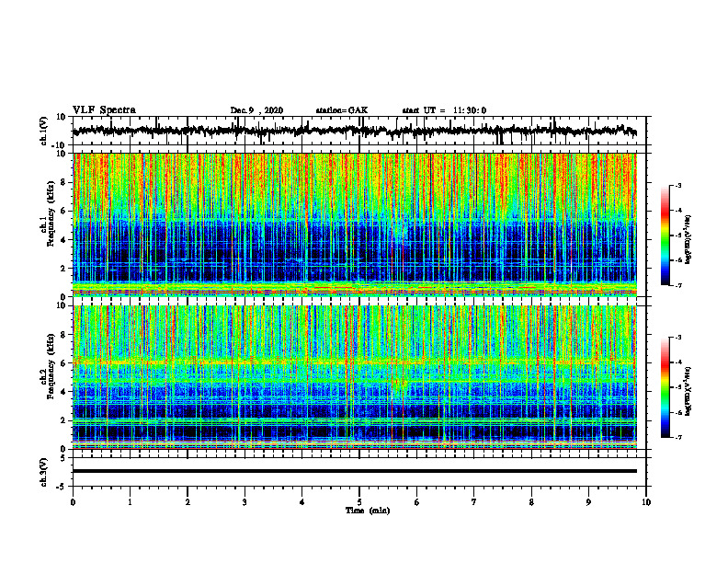The image size is (728, 563).
Task: Click the "4" kHz tick on ch.2 spectrogram
Action: [x=64, y=392]
